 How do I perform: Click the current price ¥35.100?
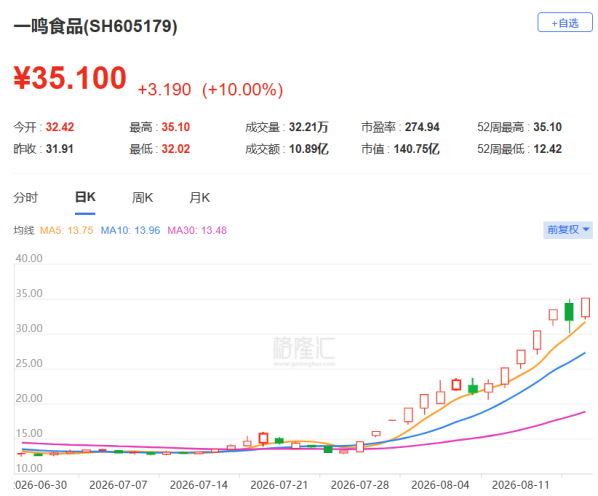point(70,78)
